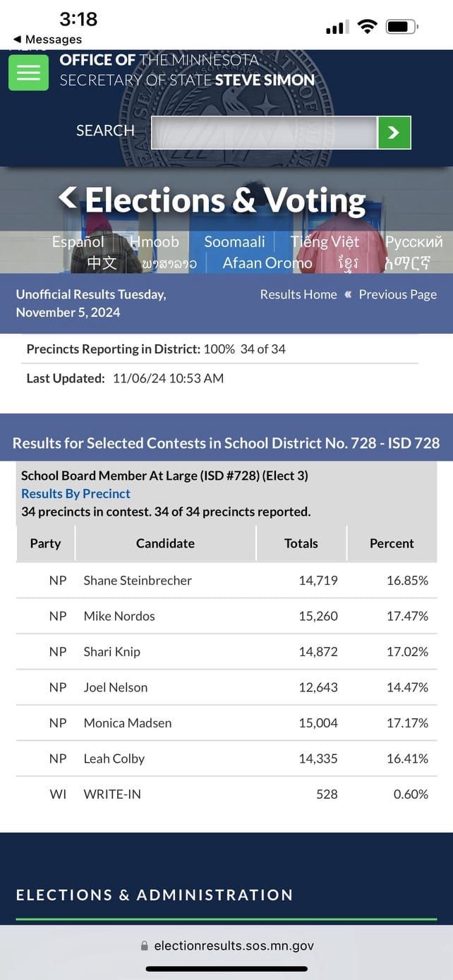Open the Afaan Oromo version
Image resolution: width=453 pixels, height=980 pixels.
point(267,262)
